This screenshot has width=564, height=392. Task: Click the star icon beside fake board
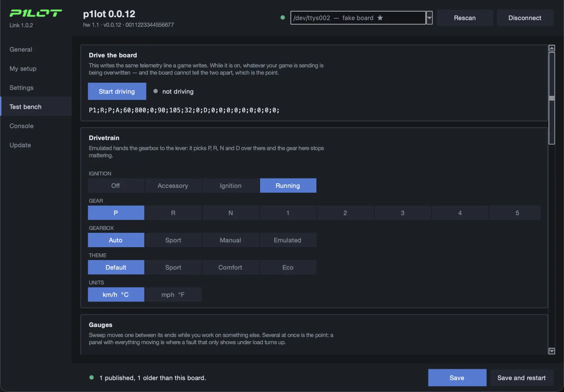click(380, 18)
